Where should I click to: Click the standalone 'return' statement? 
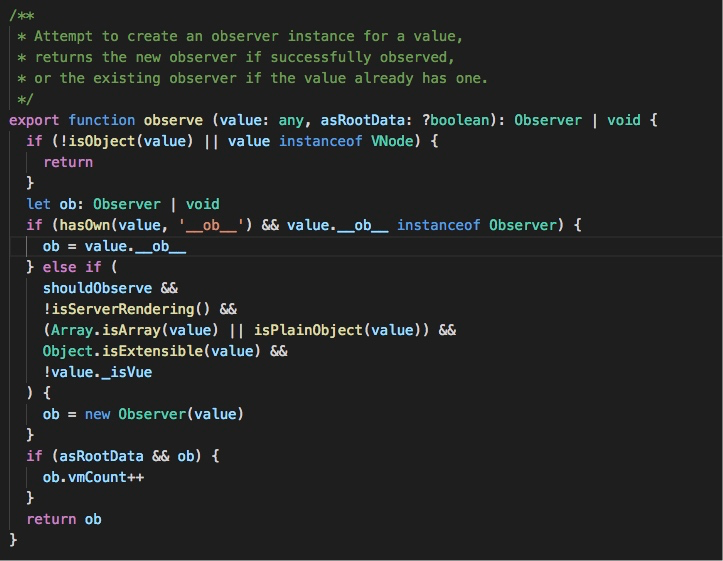point(68,162)
